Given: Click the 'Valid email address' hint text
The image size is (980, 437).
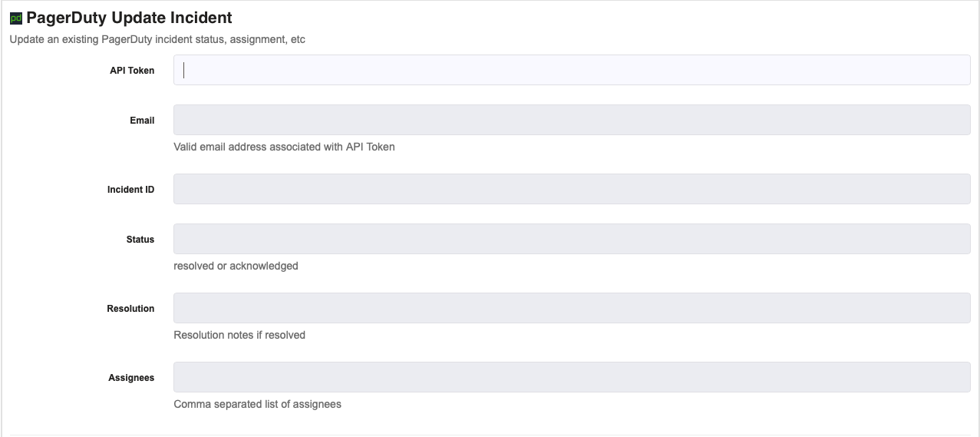Looking at the screenshot, I should click(284, 147).
